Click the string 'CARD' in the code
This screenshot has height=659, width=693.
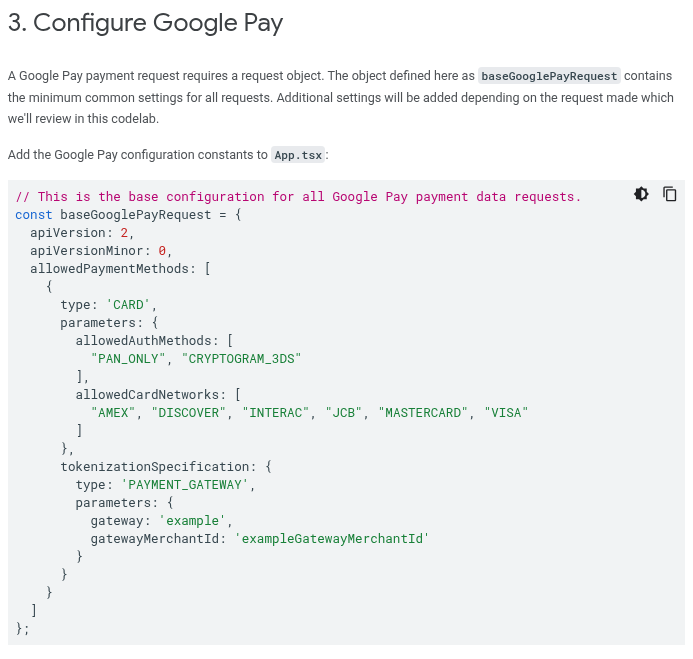pyautogui.click(x=128, y=305)
